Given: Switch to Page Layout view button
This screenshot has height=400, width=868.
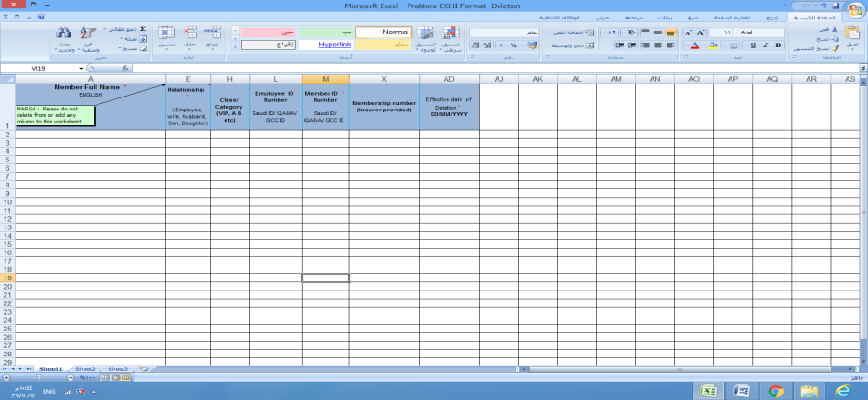Looking at the screenshot, I should 116,378.
